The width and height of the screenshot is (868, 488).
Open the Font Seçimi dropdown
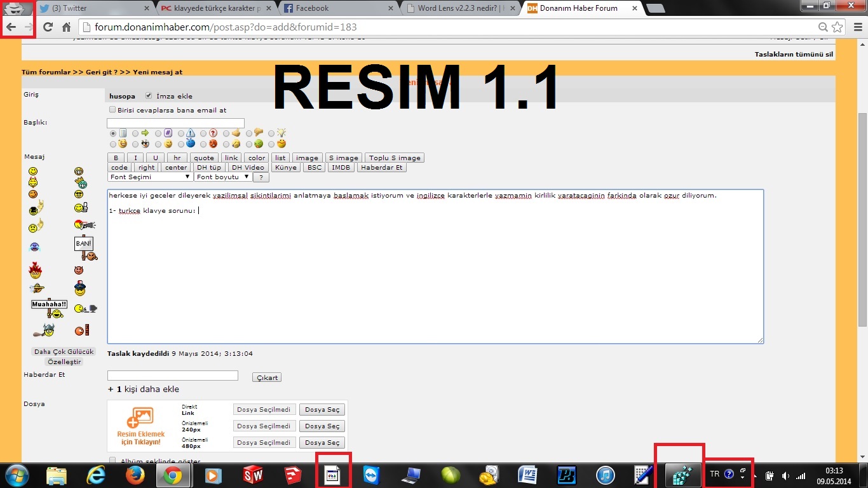pos(150,177)
